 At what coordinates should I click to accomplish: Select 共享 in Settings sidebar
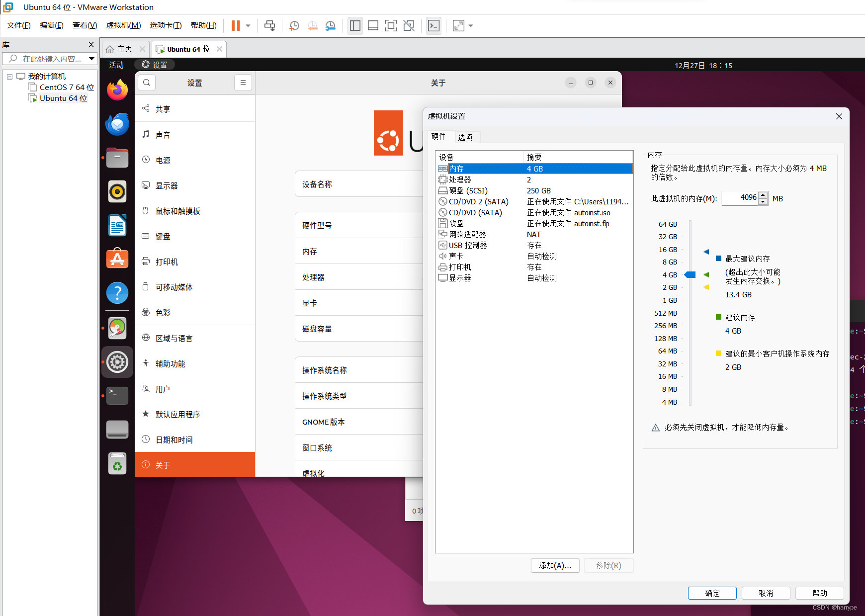tap(195, 109)
